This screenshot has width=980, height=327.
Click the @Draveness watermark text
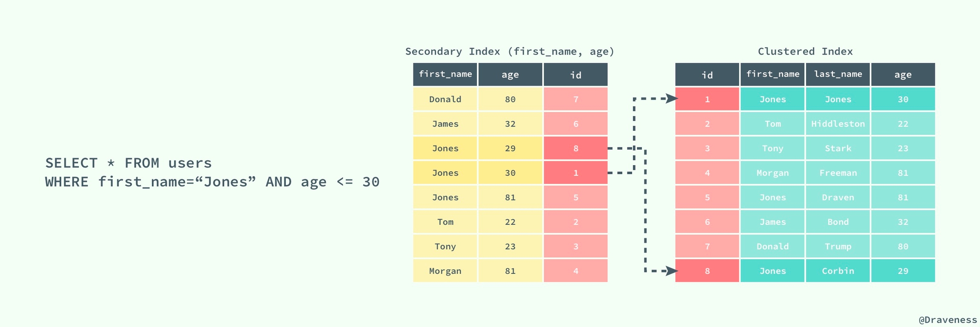pyautogui.click(x=948, y=320)
